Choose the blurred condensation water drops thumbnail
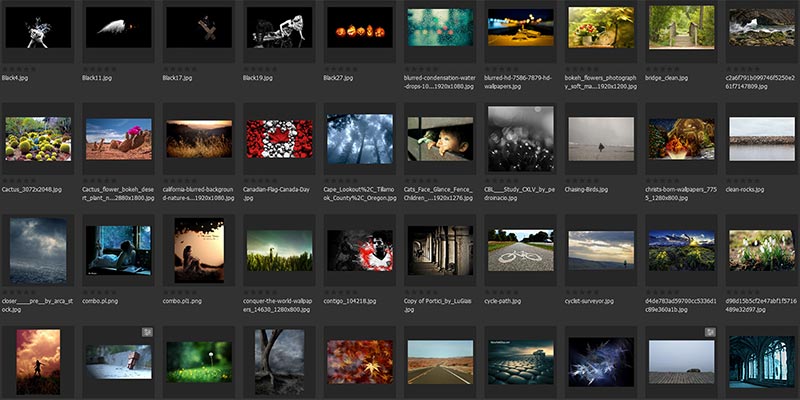The image size is (800, 400). click(440, 27)
